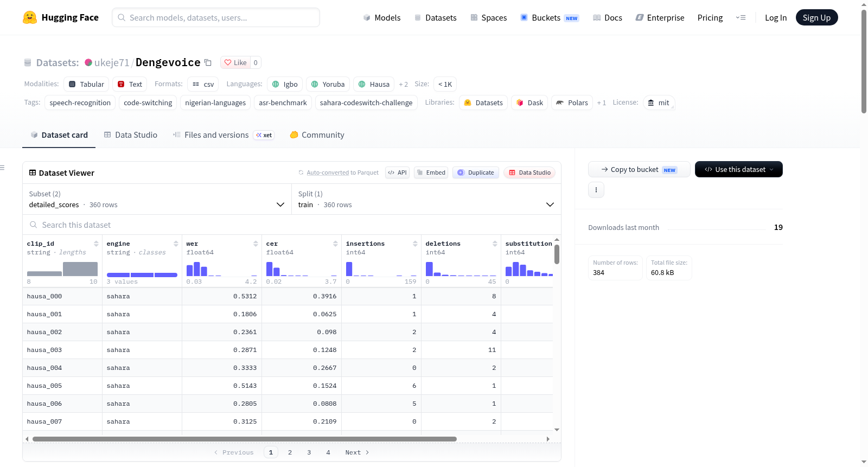Show the +2 more languages

point(403,84)
